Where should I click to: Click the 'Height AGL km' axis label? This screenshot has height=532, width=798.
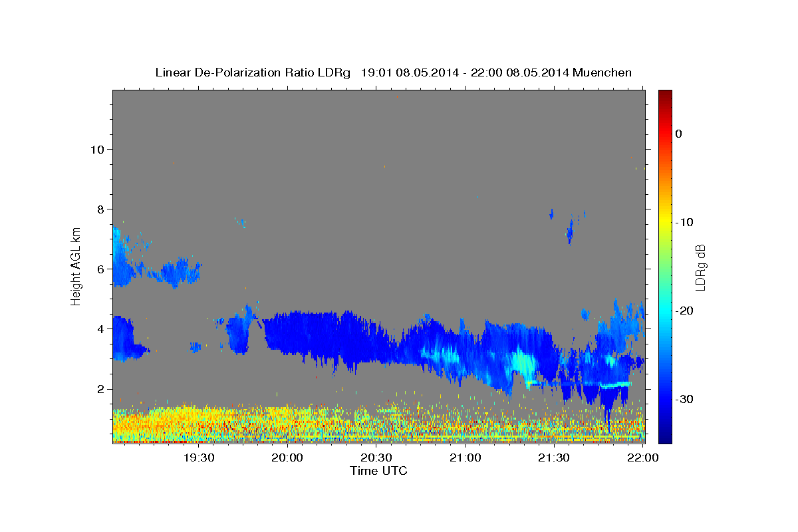pyautogui.click(x=76, y=265)
